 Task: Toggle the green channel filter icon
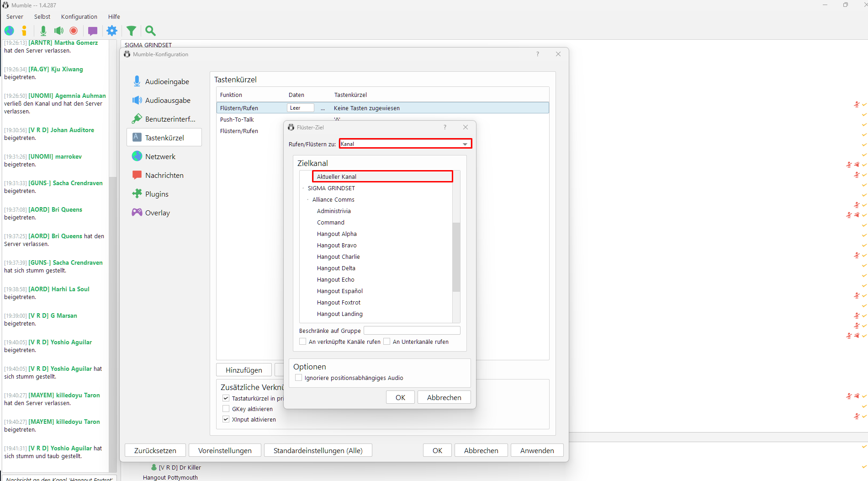click(x=131, y=31)
